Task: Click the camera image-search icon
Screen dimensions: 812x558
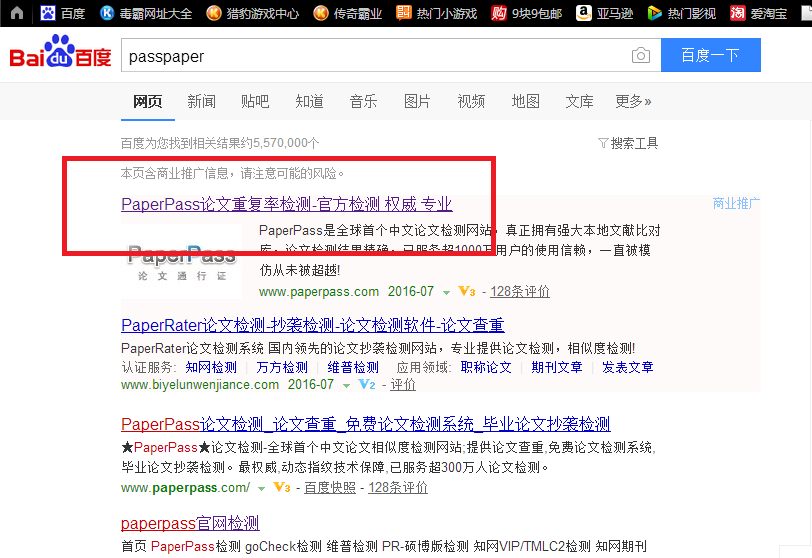Action: click(x=641, y=55)
